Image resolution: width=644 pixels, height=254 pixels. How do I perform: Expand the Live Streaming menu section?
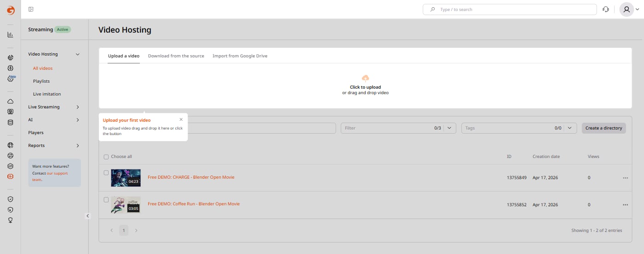click(78, 107)
